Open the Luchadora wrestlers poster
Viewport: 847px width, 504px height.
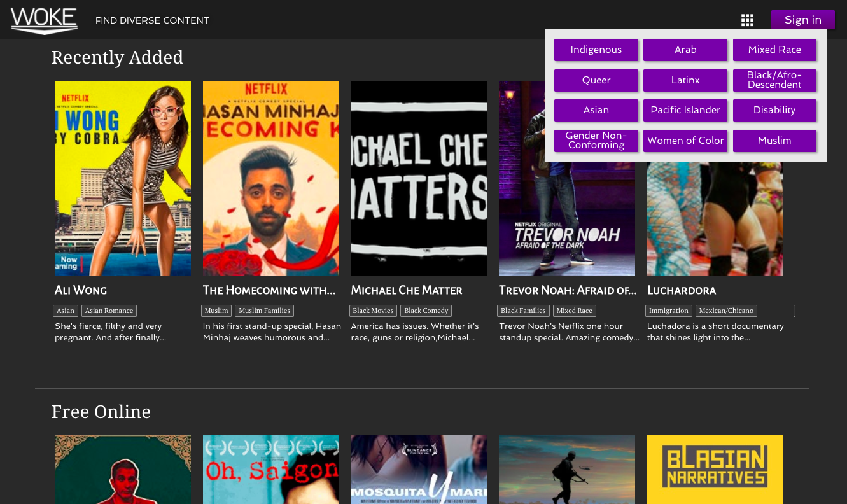tap(715, 218)
